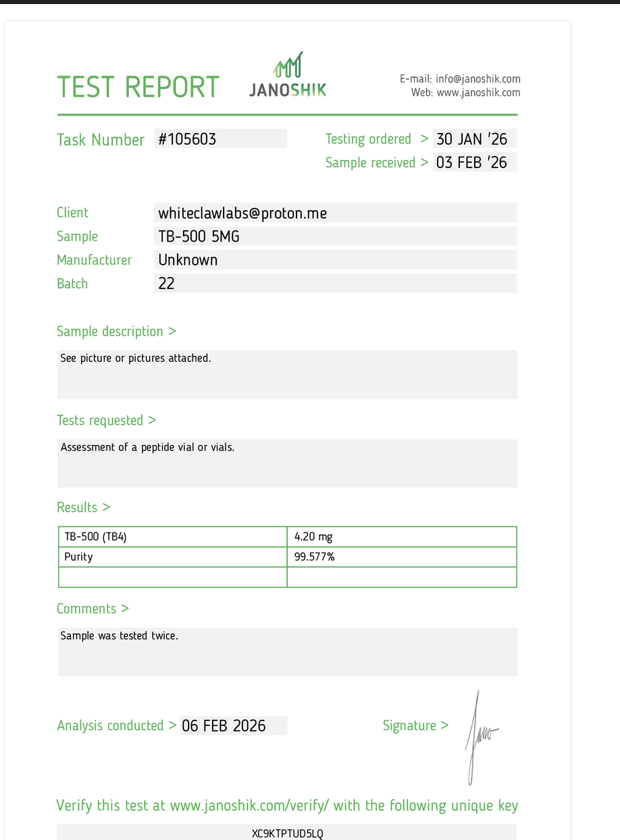Click the handwritten signature image
Image resolution: width=620 pixels, height=840 pixels.
click(481, 735)
